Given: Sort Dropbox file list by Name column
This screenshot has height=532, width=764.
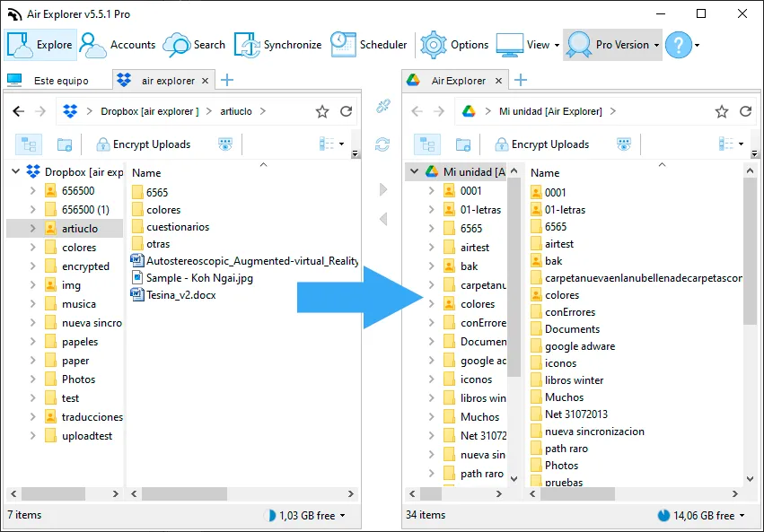Looking at the screenshot, I should (146, 173).
